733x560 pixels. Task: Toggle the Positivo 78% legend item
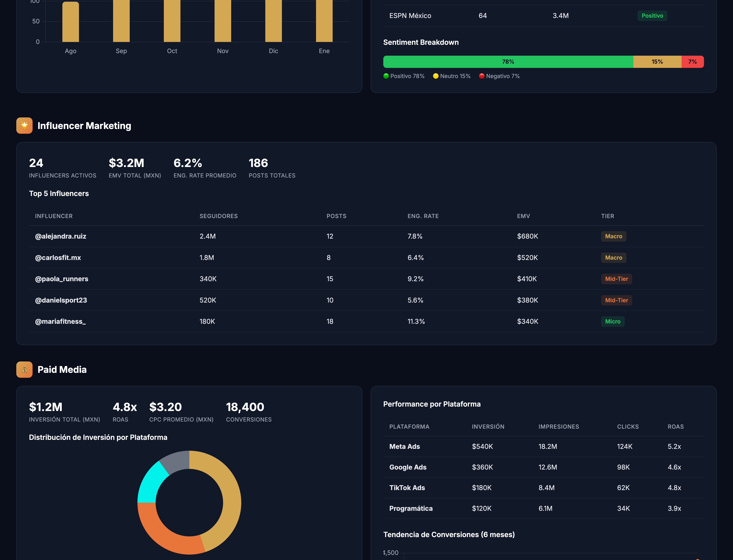click(404, 76)
